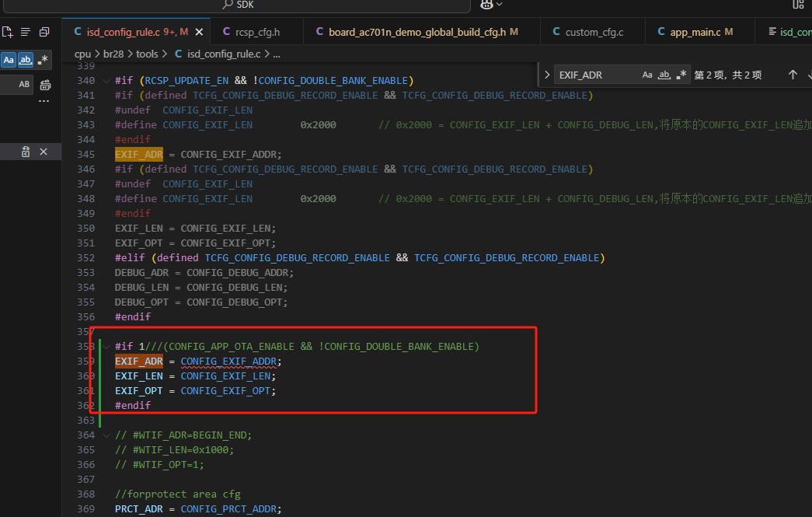The width and height of the screenshot is (812, 517).
Task: Toggle Match Whole Word in find widget
Action: 664,75
